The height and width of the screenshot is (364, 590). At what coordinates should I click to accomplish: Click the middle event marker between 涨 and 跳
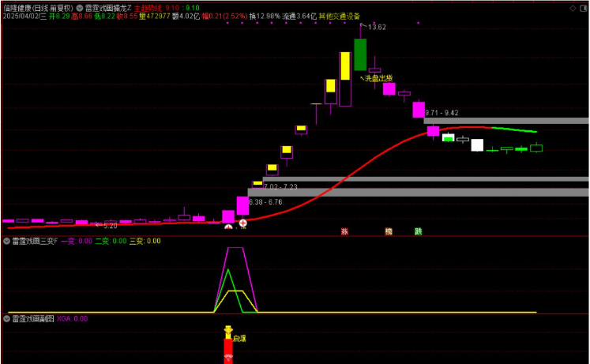[389, 231]
